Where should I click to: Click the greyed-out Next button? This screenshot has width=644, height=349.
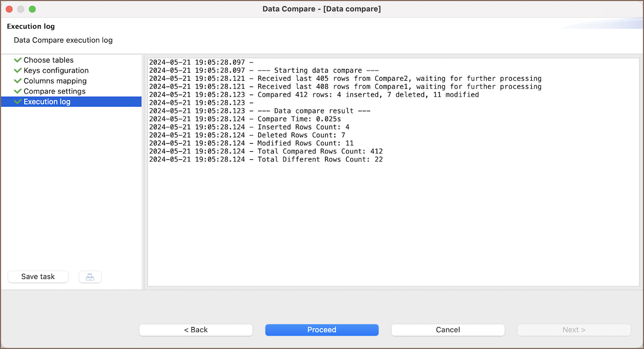tap(573, 330)
